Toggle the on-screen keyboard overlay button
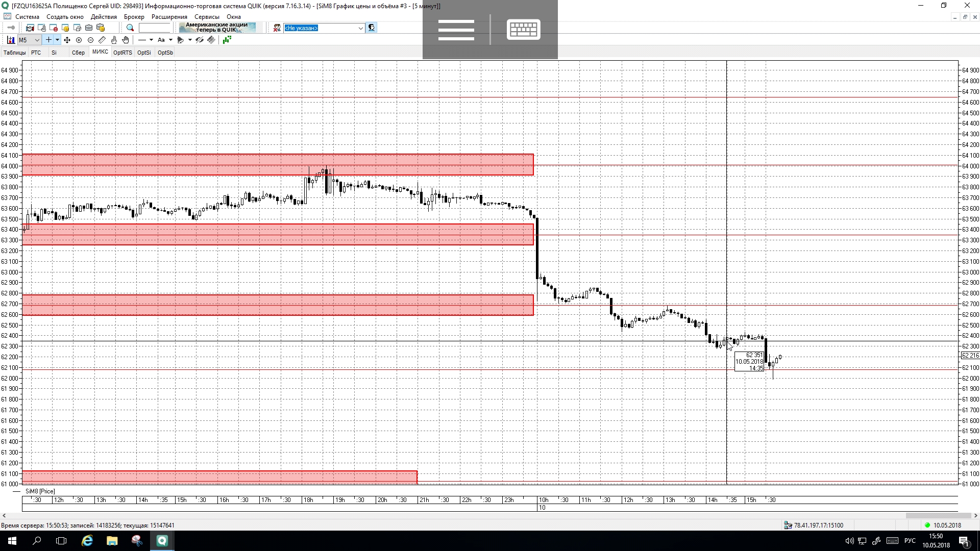This screenshot has width=980, height=551. tap(523, 30)
